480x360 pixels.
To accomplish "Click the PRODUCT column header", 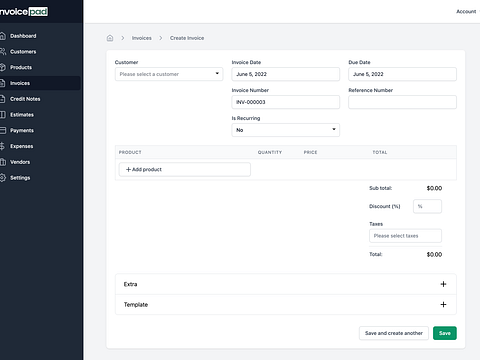I will [130, 152].
